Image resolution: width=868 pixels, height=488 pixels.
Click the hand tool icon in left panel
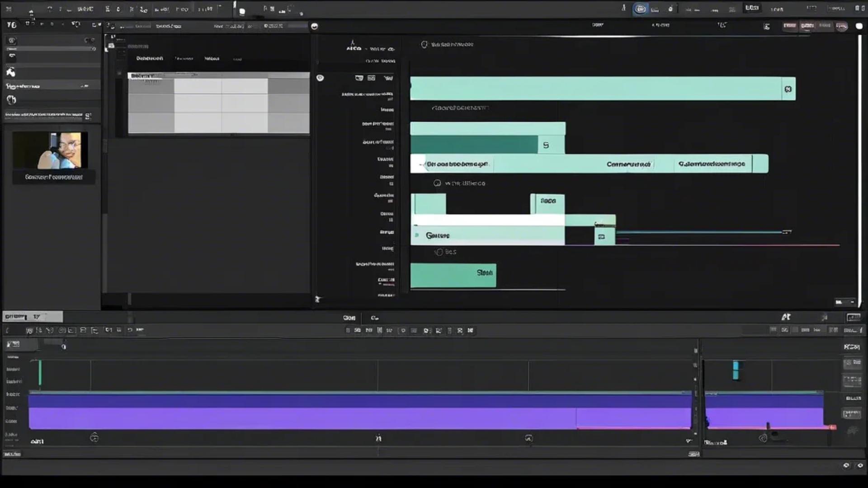point(11,100)
